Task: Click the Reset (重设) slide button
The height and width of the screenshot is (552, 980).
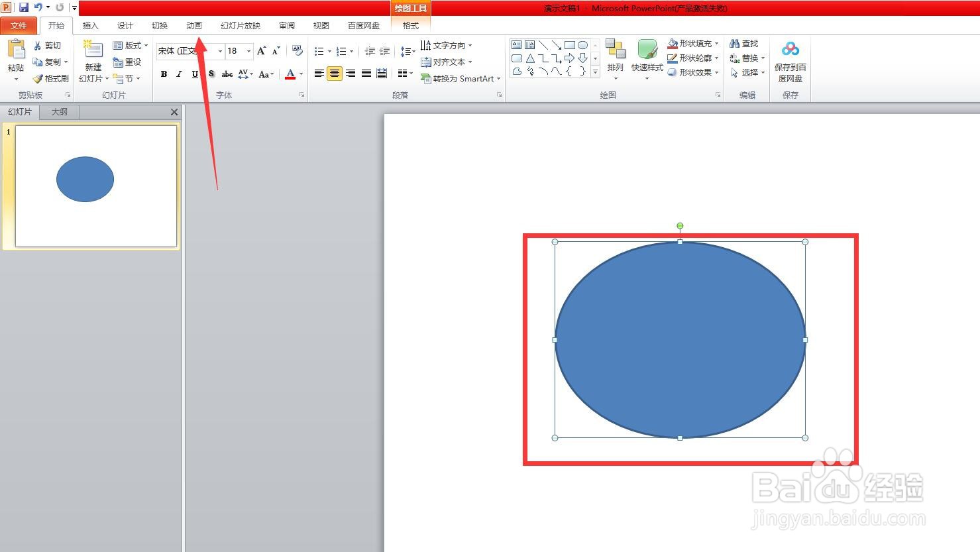Action: [127, 62]
